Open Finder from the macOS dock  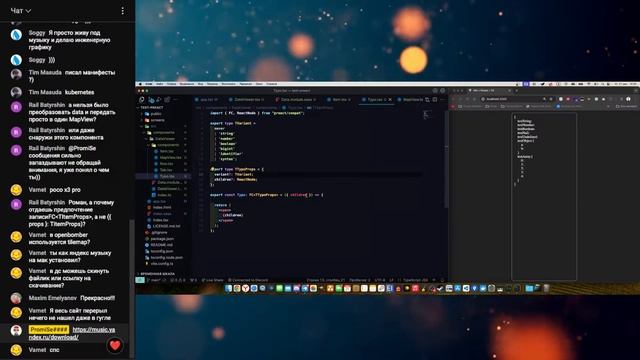228,289
